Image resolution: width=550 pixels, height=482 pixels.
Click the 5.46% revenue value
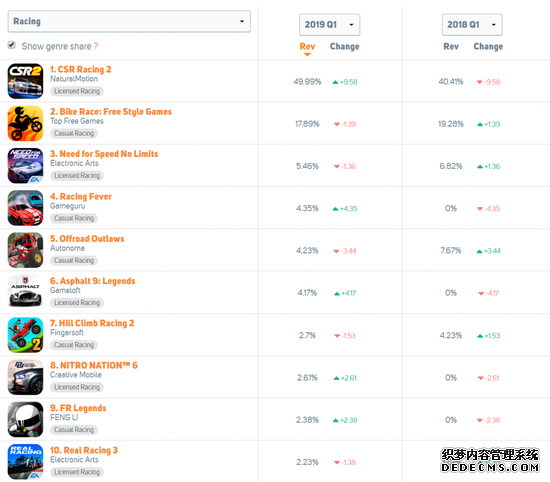307,166
